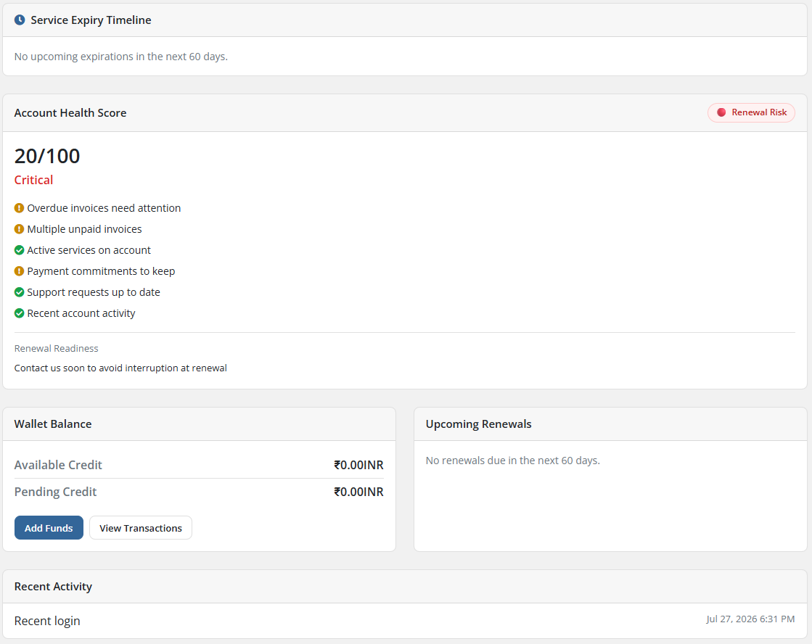Click 'Contact us soon to avoid interruption at renewal'

(120, 368)
